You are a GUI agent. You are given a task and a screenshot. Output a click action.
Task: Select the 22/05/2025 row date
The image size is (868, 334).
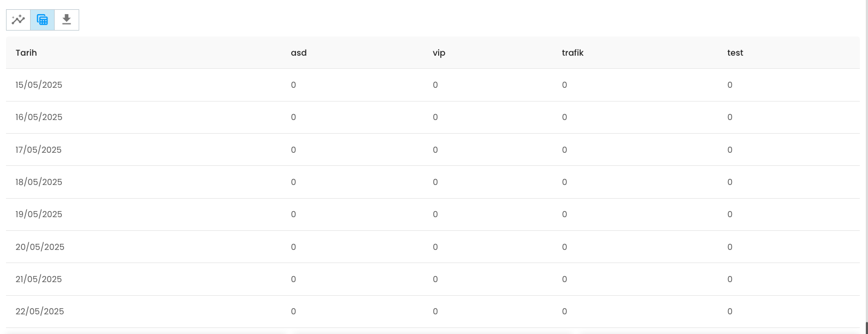click(40, 312)
